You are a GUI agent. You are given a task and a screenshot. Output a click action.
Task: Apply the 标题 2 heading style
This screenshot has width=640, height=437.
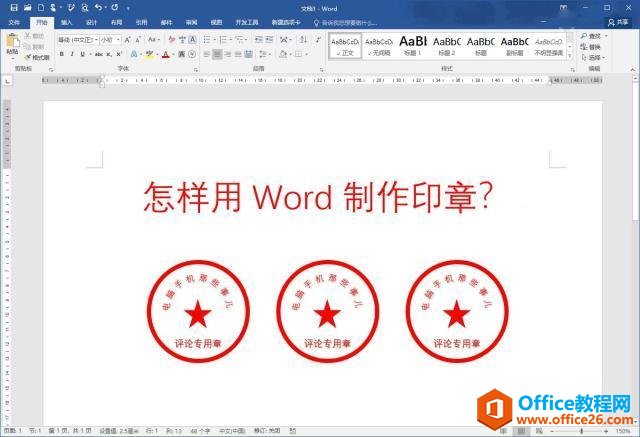447,46
